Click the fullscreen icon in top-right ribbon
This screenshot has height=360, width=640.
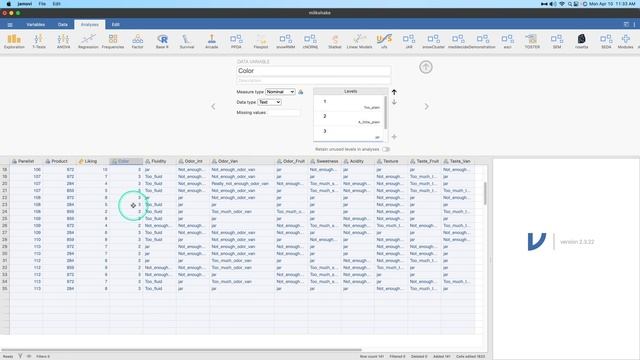click(626, 24)
